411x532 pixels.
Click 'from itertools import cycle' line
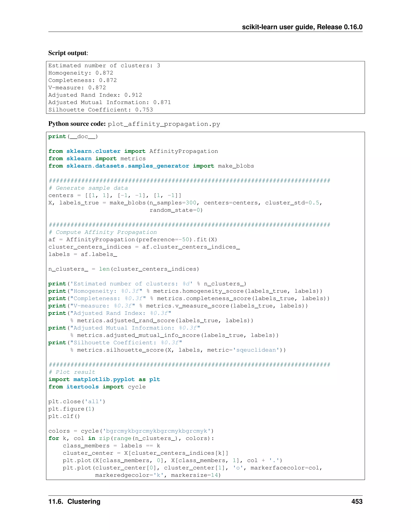pyautogui.click(x=97, y=387)
